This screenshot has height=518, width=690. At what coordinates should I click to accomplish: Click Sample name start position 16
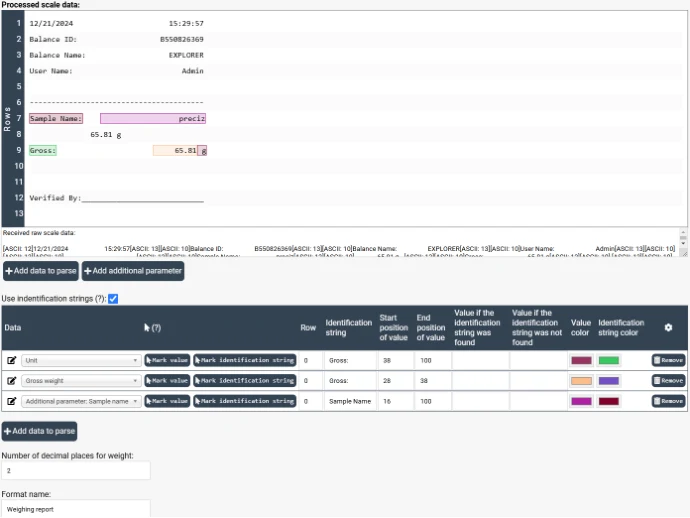395,401
